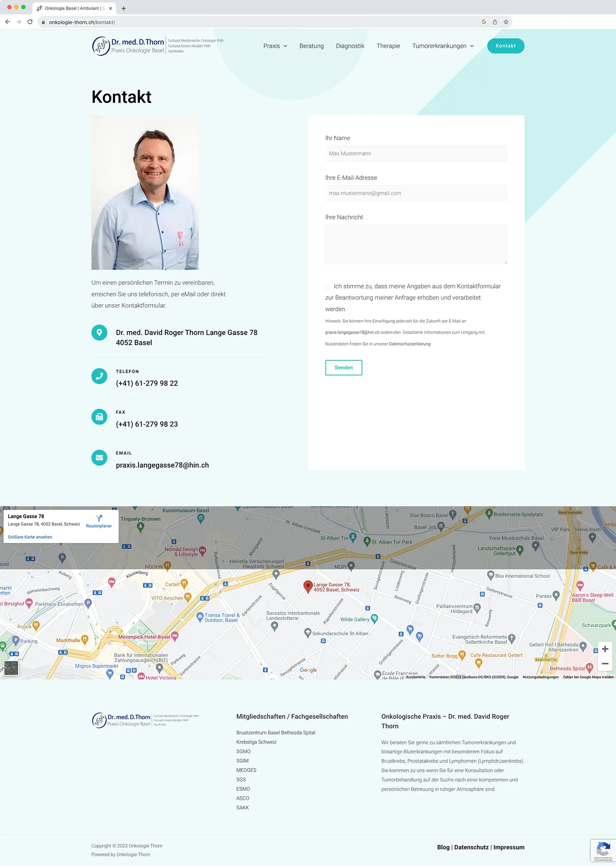Click Größere Karte ansehen link

[x=30, y=537]
